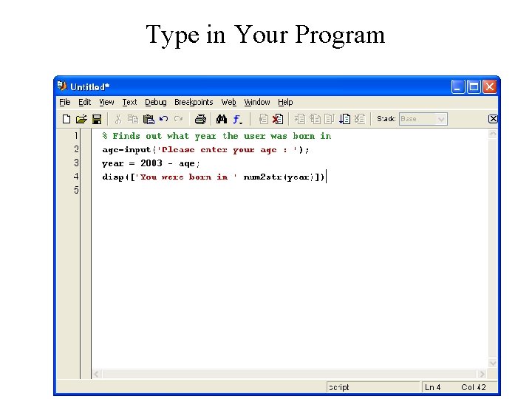Save the script with the floppy disk icon
The width and height of the screenshot is (532, 399).
(x=97, y=119)
